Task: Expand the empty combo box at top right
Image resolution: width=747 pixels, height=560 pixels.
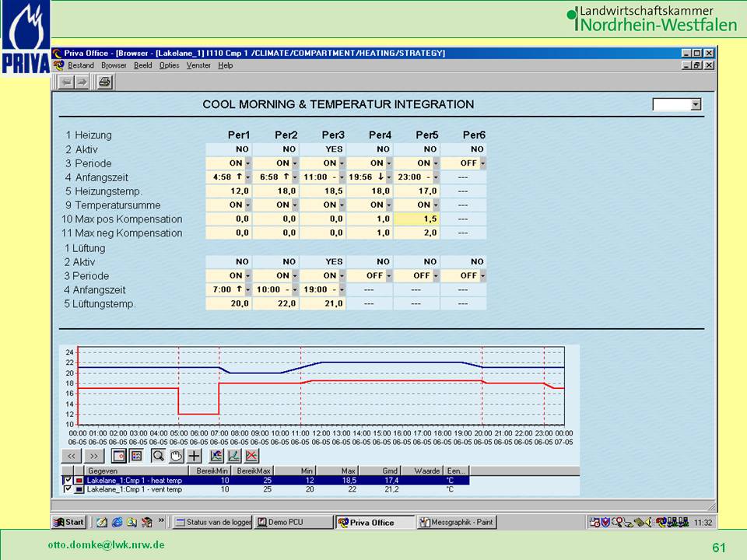Action: [x=696, y=104]
